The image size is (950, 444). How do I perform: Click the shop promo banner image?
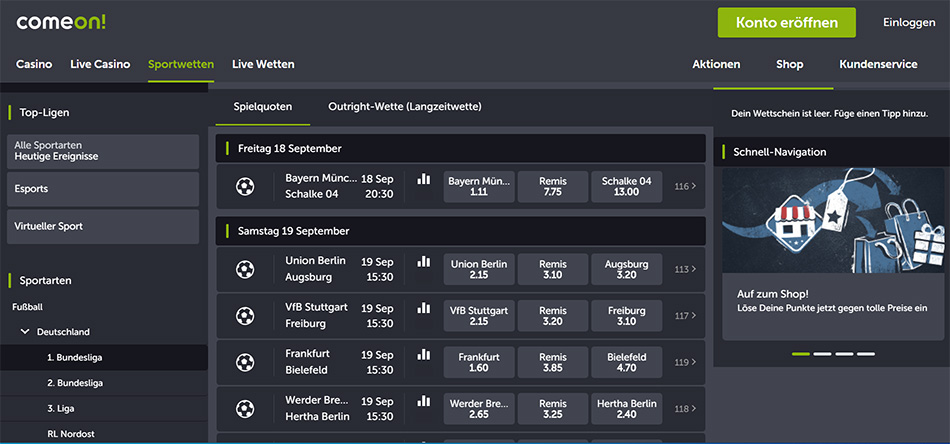tap(835, 220)
